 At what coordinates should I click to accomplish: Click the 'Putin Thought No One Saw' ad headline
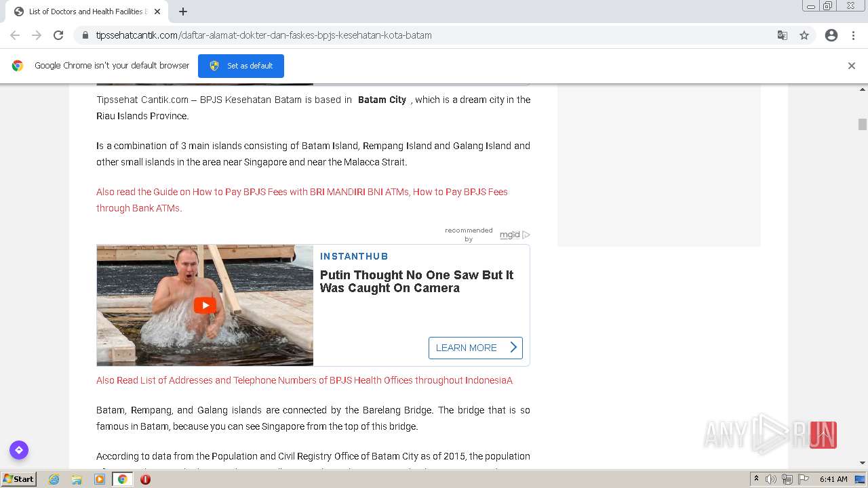click(x=416, y=281)
